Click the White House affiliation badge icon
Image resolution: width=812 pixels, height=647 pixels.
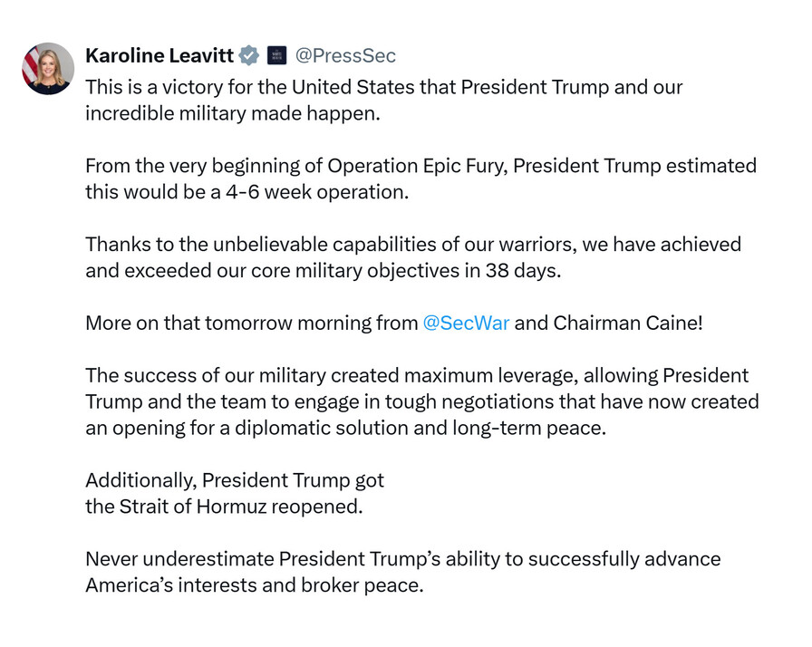coord(277,56)
